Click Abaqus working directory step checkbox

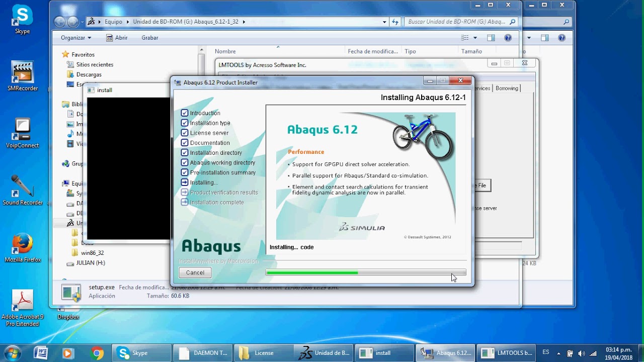point(184,162)
